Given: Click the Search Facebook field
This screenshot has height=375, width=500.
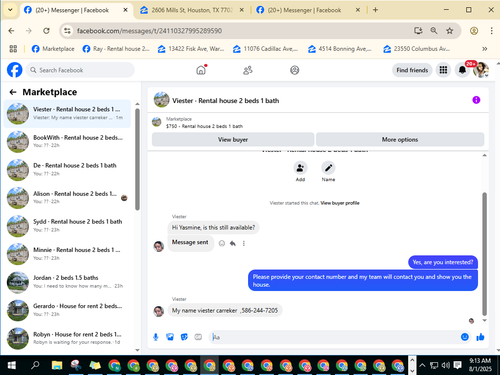Looking at the screenshot, I should tap(80, 70).
